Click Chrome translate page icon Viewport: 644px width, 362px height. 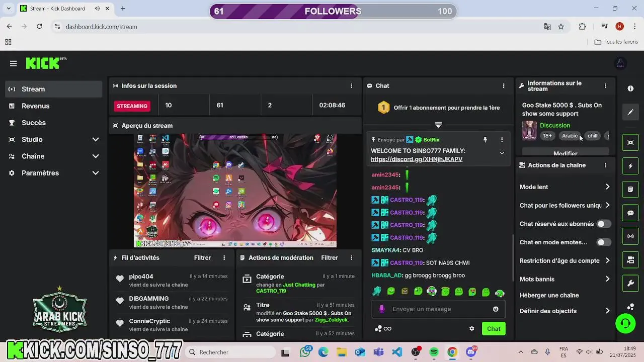coord(547,27)
